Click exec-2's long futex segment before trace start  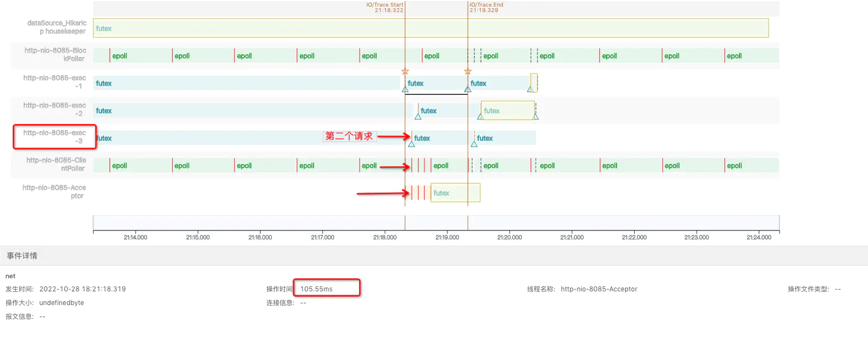tap(253, 110)
